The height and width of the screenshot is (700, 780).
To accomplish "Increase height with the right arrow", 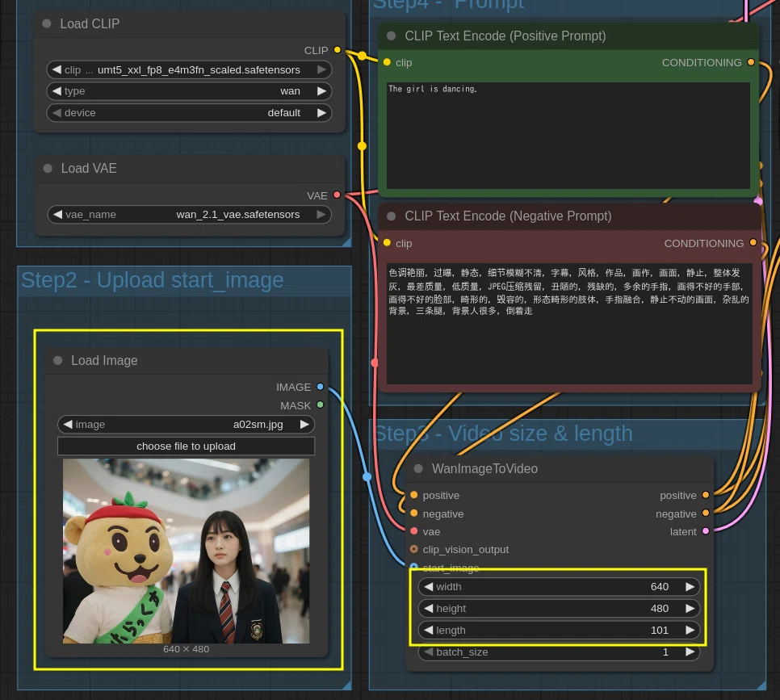I will click(690, 609).
